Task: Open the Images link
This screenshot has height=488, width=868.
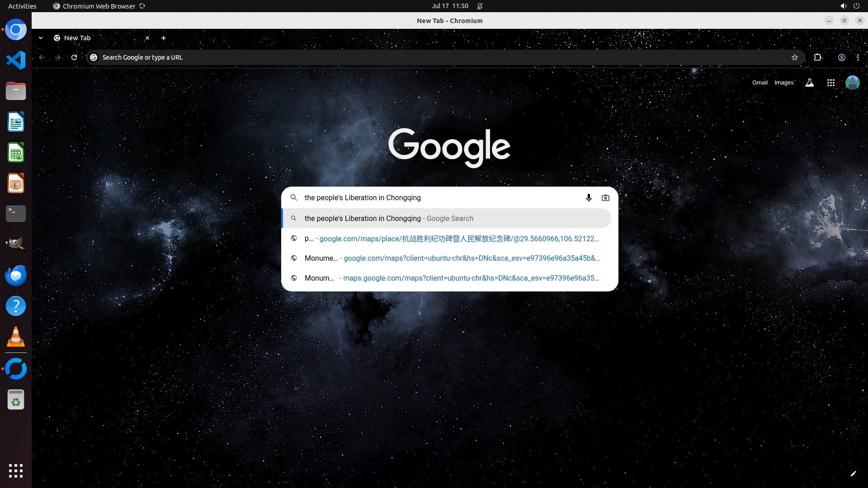Action: pyautogui.click(x=784, y=83)
